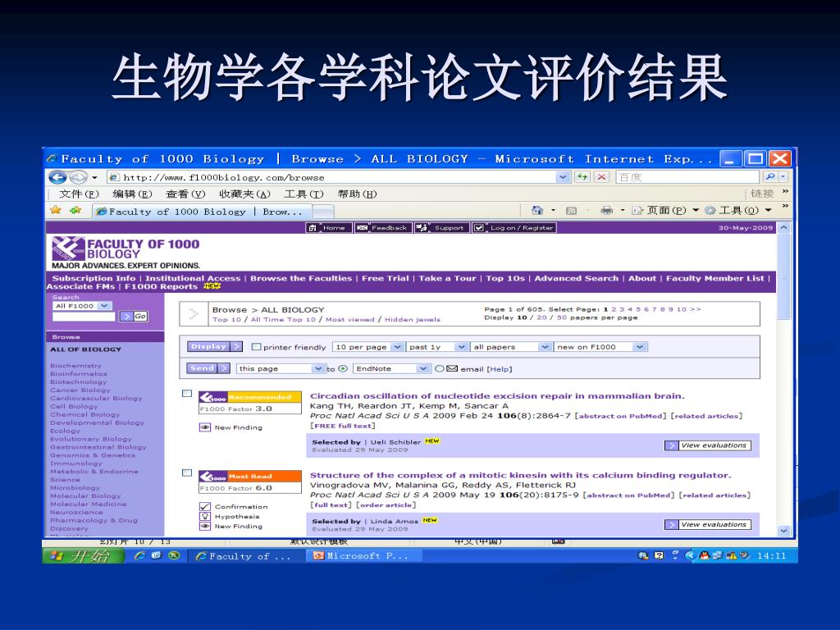Click the RSS feeds toolbar icon
The width and height of the screenshot is (840, 630).
click(572, 211)
